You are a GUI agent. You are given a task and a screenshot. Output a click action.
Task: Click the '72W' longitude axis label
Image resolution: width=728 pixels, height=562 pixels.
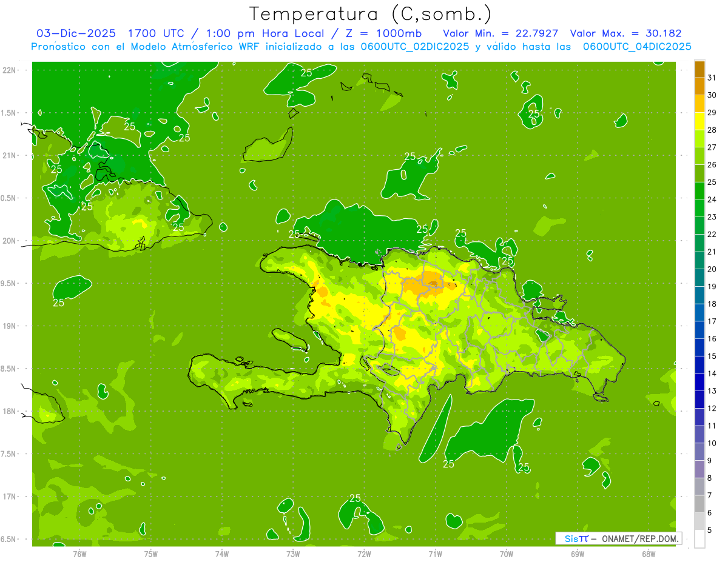pyautogui.click(x=364, y=554)
